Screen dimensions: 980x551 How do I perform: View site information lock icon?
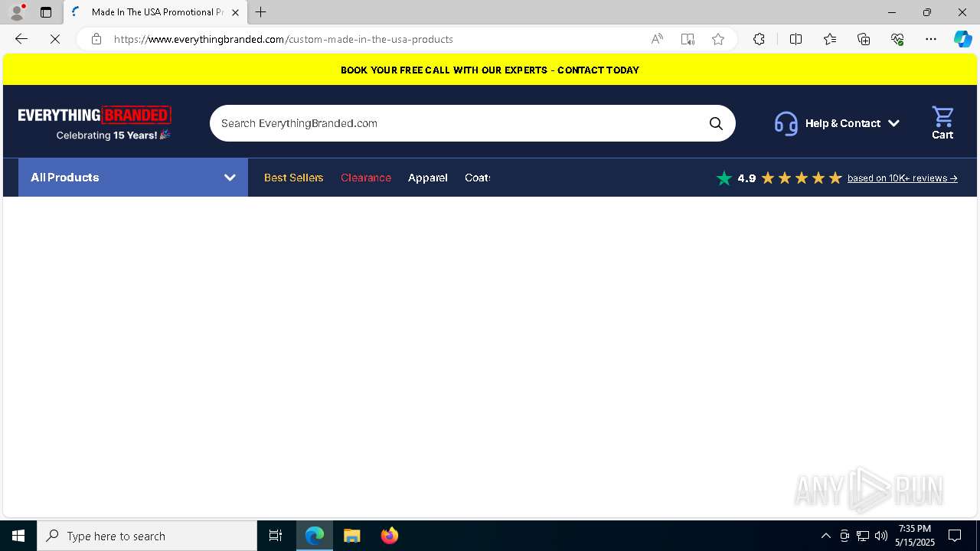pos(96,39)
